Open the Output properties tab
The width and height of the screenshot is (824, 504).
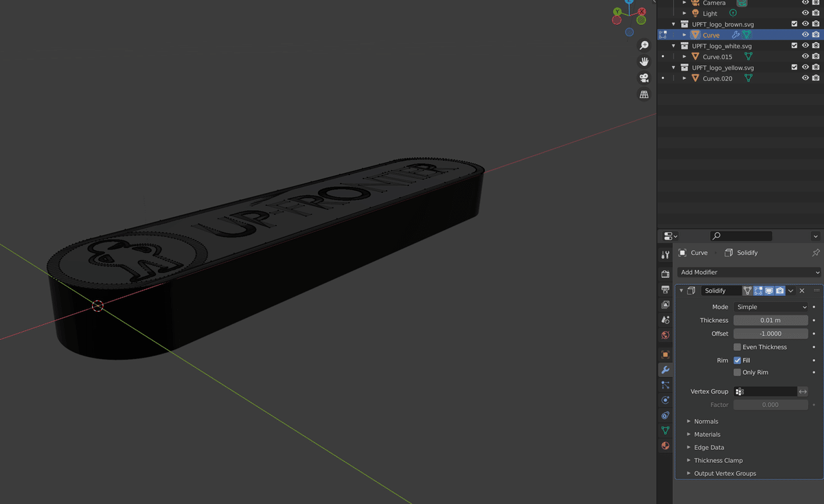click(x=665, y=289)
